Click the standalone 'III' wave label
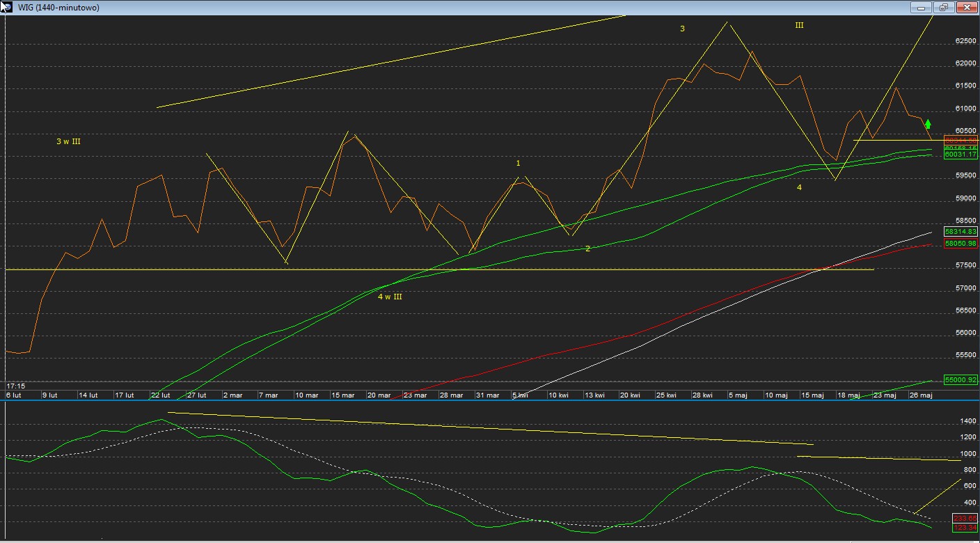Viewport: 980px width, 543px height. tap(799, 25)
